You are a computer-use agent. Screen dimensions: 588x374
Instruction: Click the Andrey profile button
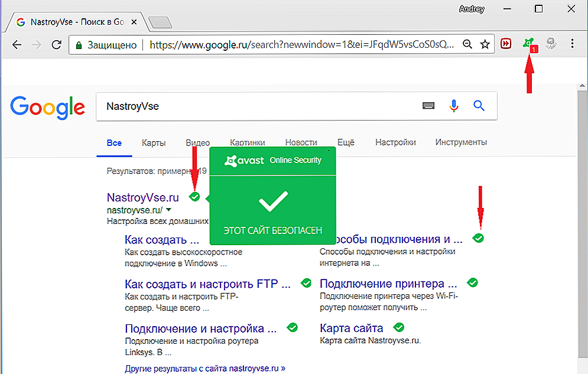tap(472, 9)
